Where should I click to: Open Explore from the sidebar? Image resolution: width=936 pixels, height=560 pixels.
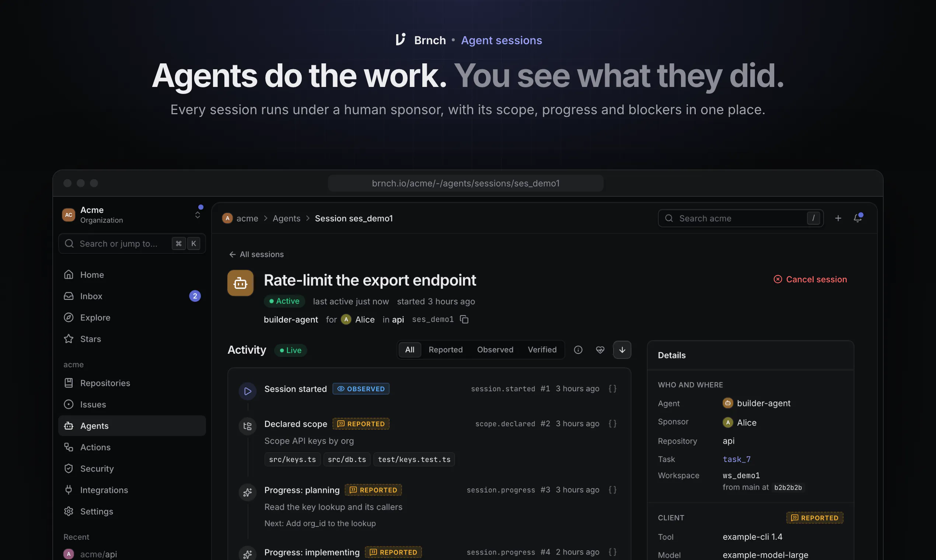[132, 317]
